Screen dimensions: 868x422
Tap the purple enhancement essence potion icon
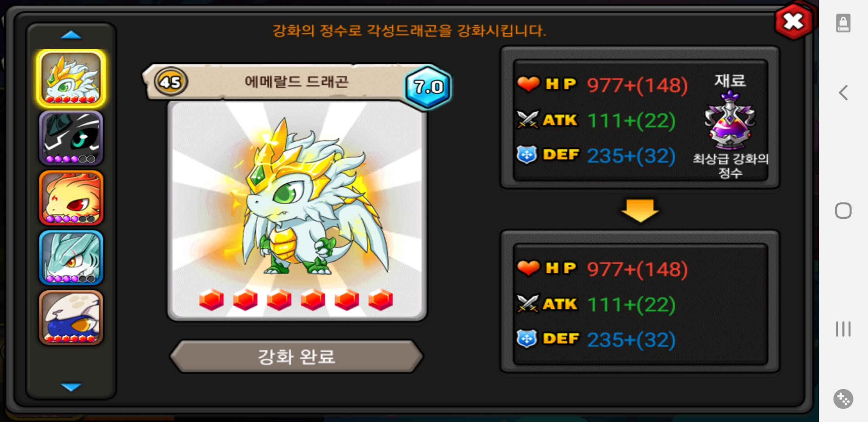(x=730, y=120)
